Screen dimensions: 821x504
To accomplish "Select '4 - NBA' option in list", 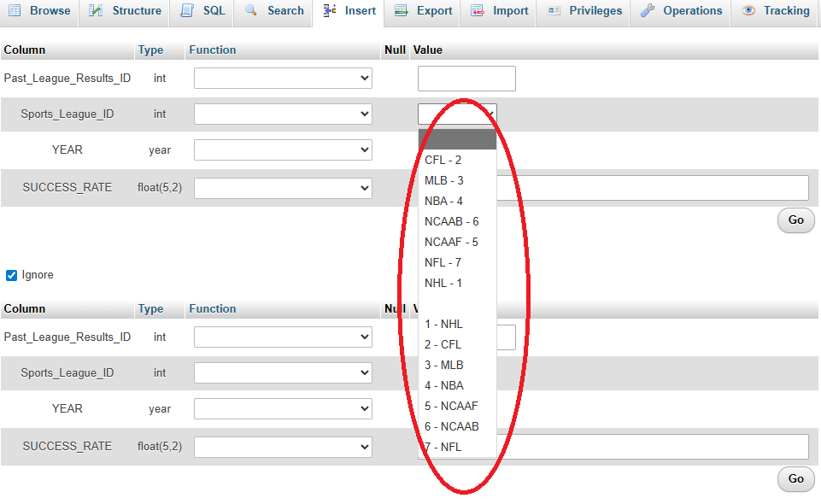I will pyautogui.click(x=444, y=385).
